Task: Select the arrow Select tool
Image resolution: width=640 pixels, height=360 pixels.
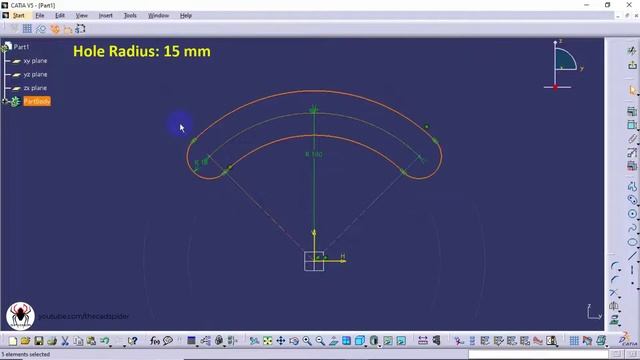Action: (632, 90)
